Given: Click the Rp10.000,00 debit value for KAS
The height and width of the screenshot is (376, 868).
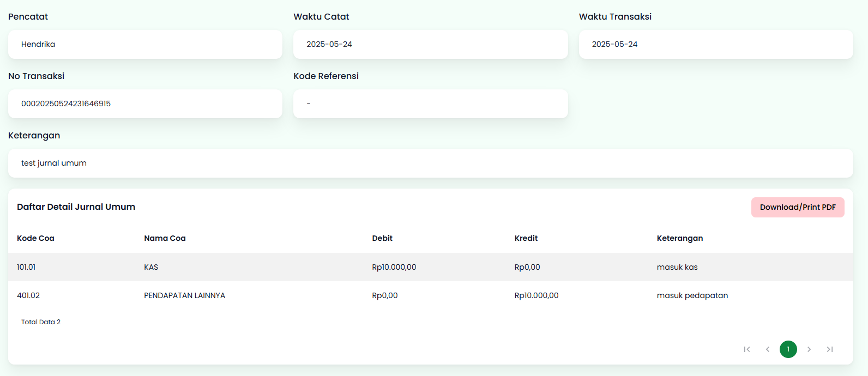Looking at the screenshot, I should click(x=394, y=267).
